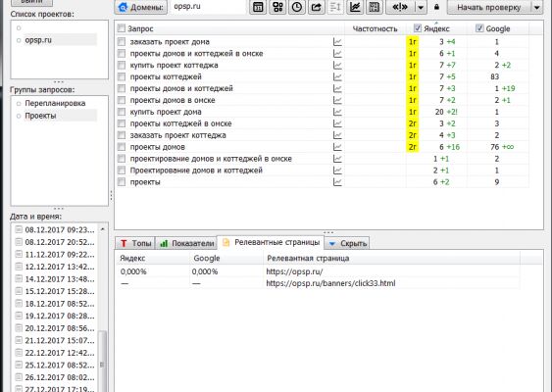This screenshot has height=392, width=552.
Task: Open chart icon in 'проекты коттеджей' row
Action: [x=337, y=76]
